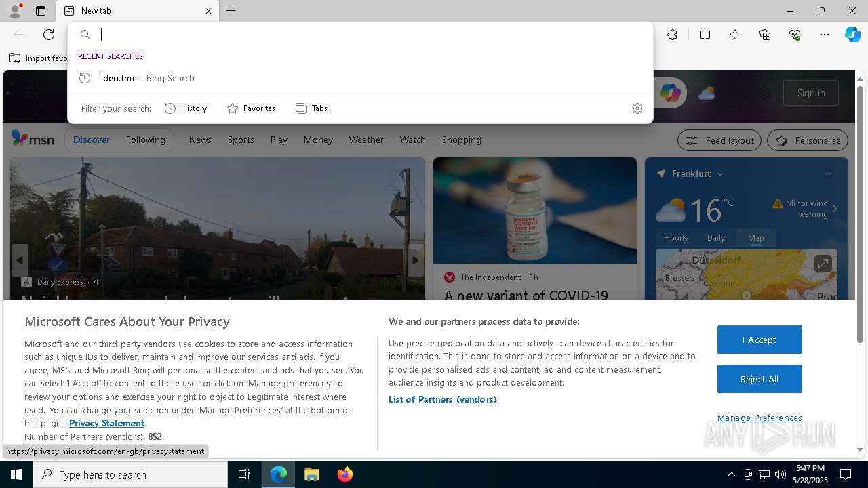Screen dimensions: 868x488
Task: Open the Sports menu item
Action: [x=241, y=140]
